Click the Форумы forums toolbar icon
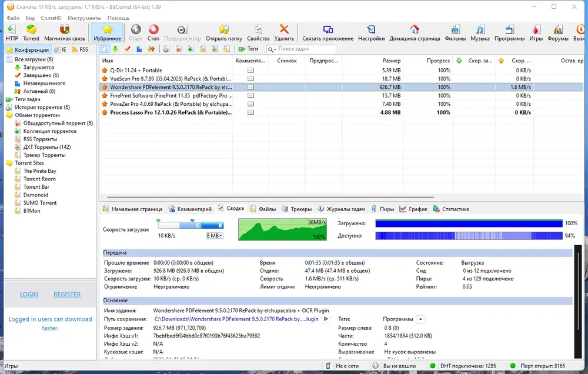588x374 pixels. 558,32
